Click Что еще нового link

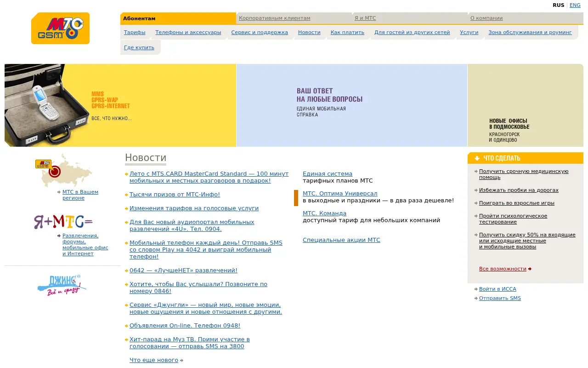(154, 360)
